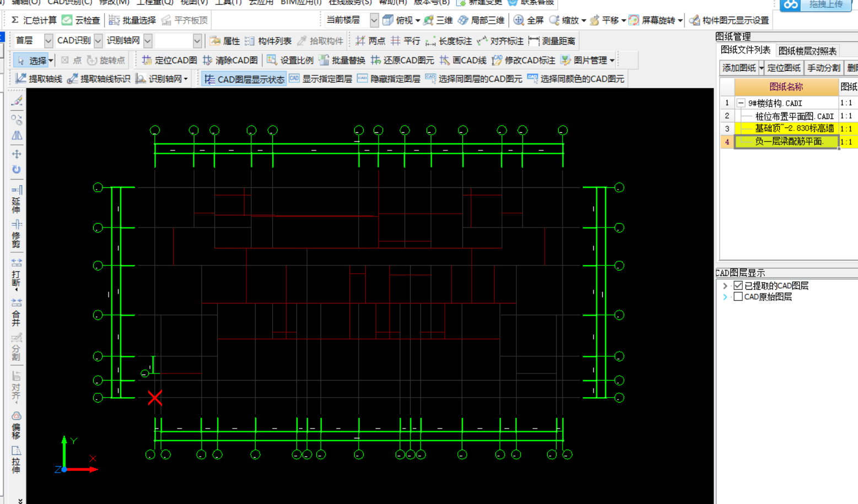
Task: Click 批量选择 batch select icon
Action: point(114,20)
